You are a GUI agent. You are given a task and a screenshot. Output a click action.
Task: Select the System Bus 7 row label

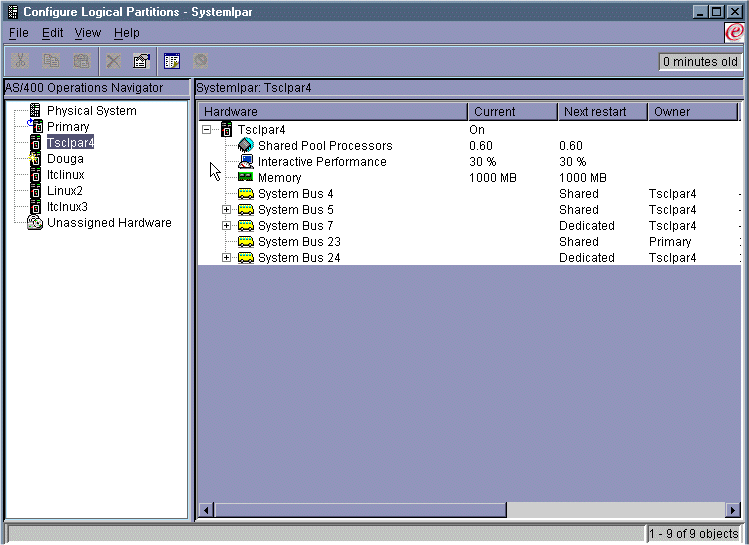(296, 225)
